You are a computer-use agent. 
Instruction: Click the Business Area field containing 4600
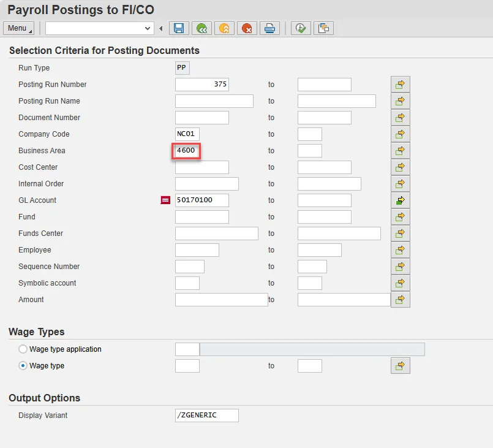pos(186,151)
